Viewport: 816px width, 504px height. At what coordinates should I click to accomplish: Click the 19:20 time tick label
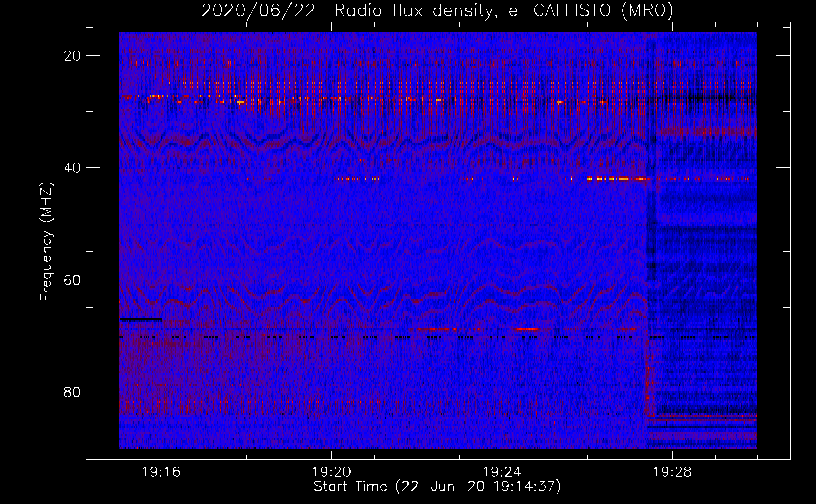point(331,472)
